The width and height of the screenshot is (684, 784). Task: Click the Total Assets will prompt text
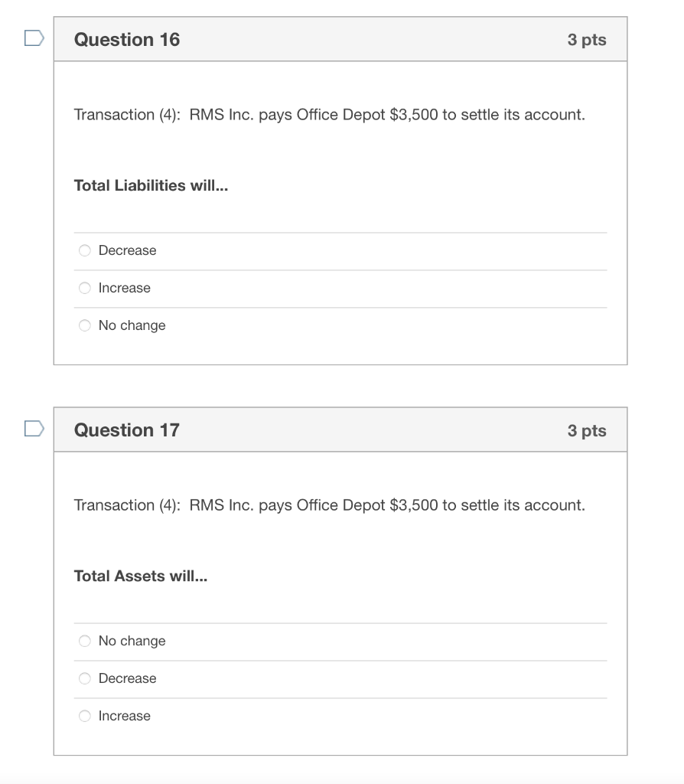[140, 576]
